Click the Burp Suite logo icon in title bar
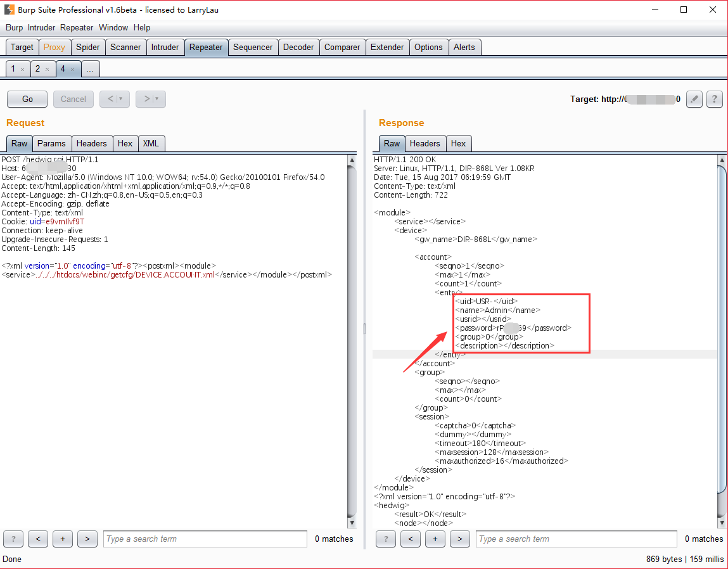The image size is (728, 569). pyautogui.click(x=10, y=10)
